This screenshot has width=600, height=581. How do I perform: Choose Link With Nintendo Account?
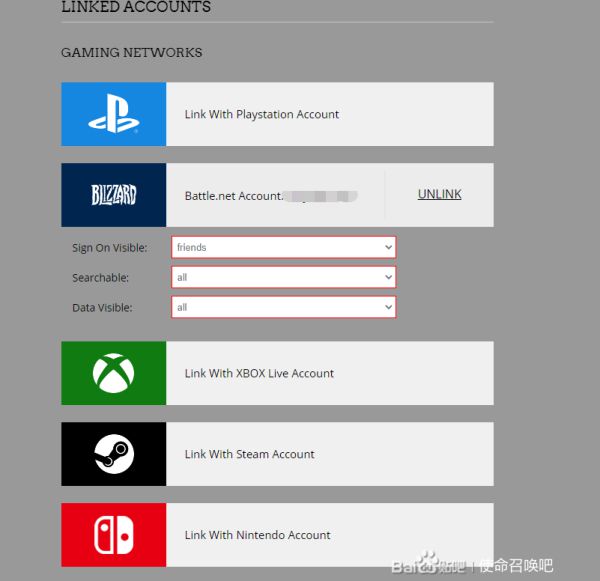pyautogui.click(x=257, y=535)
